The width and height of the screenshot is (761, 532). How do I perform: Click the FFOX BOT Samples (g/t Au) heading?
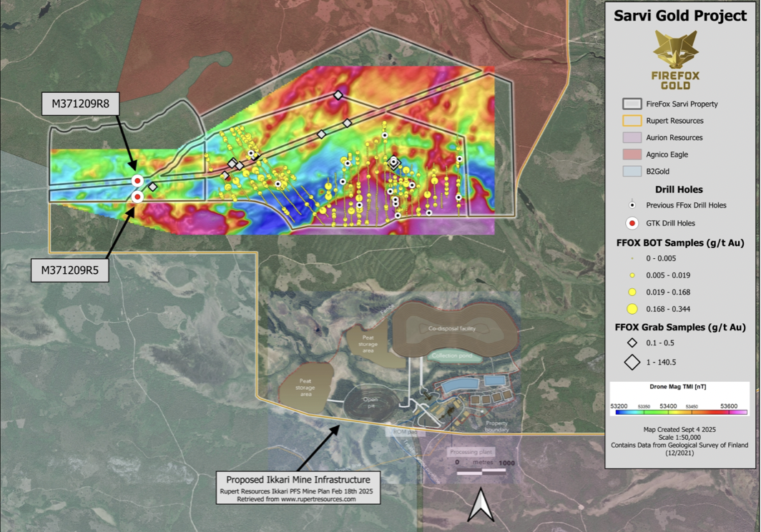(680, 242)
